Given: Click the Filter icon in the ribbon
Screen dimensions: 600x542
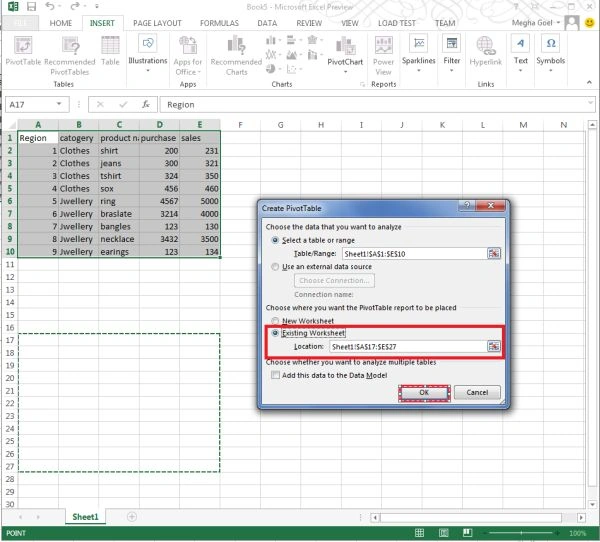Looking at the screenshot, I should (452, 43).
